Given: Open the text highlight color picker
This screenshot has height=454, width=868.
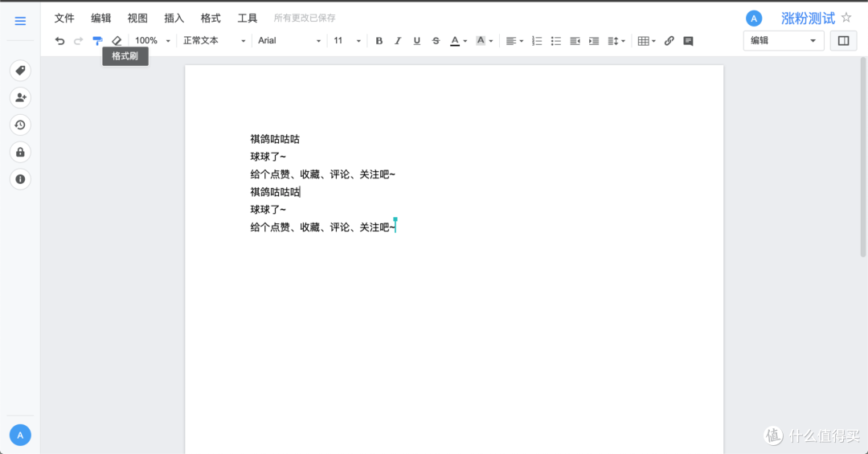Looking at the screenshot, I should pos(484,41).
